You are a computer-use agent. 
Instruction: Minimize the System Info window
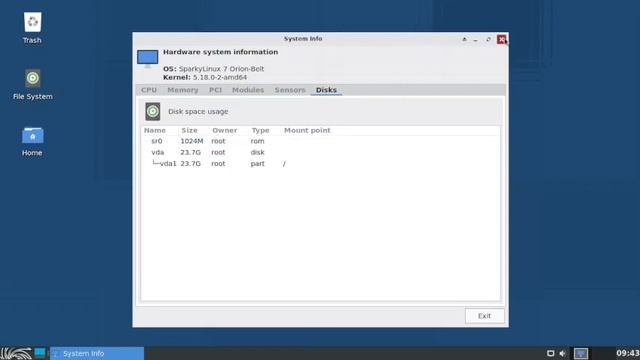click(x=476, y=40)
